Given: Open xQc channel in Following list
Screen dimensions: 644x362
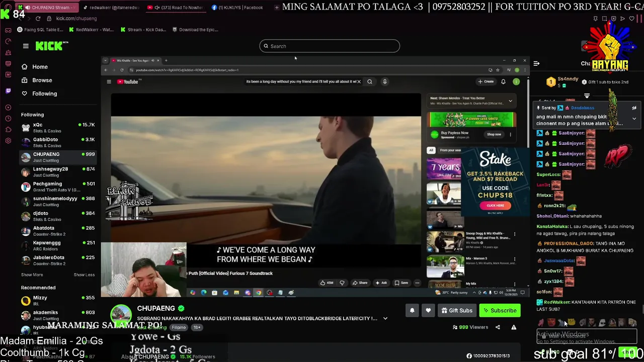Looking at the screenshot, I should pos(58,128).
